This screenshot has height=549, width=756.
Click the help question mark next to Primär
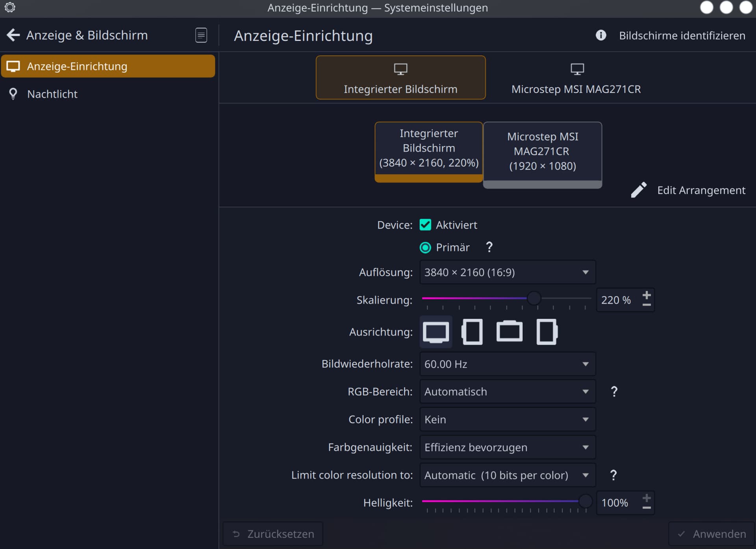pyautogui.click(x=489, y=247)
